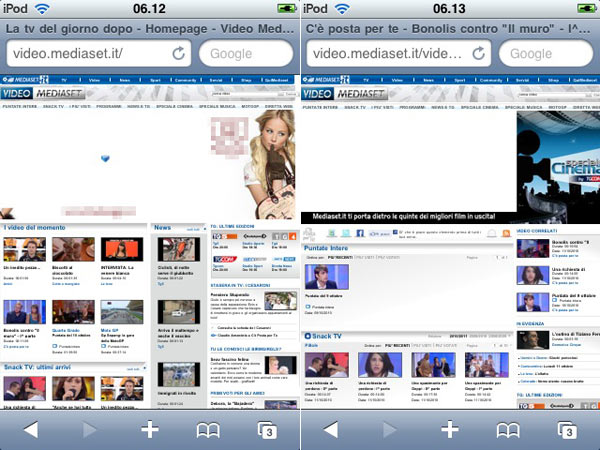Reload the video.mediaset.it/ homepage in left browser
Image resolution: width=600 pixels, height=450 pixels.
click(x=179, y=53)
